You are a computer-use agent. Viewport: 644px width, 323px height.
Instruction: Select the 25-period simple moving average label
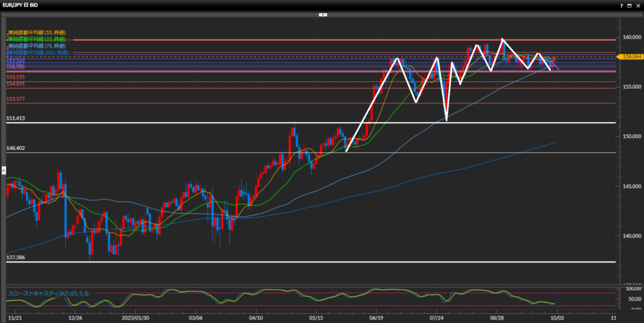[37, 39]
